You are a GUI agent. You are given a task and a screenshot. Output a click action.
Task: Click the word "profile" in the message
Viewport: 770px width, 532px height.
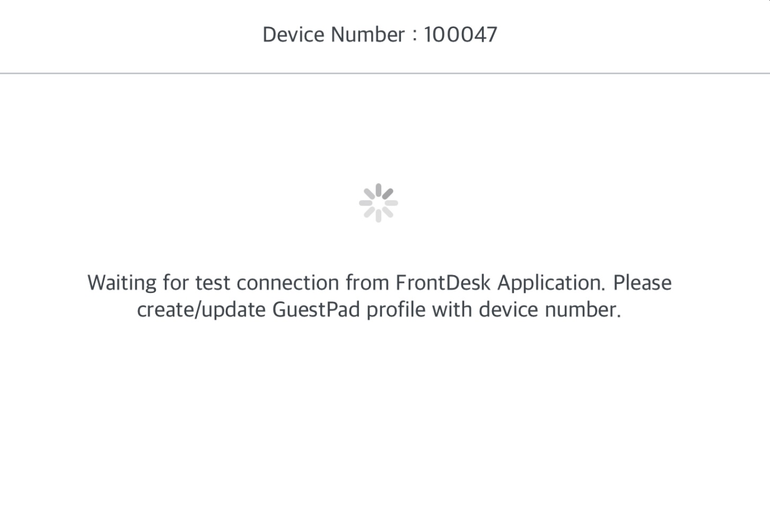tap(396, 309)
